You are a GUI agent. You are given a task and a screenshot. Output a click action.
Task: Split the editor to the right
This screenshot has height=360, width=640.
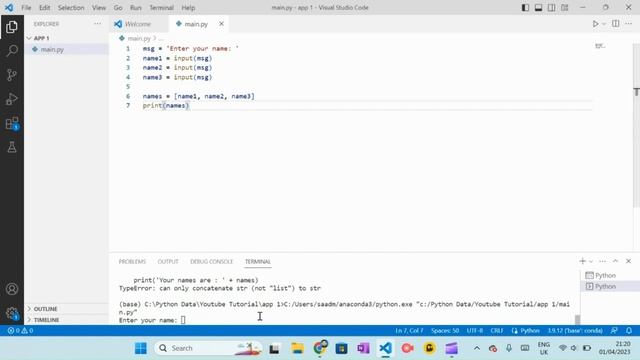(616, 24)
